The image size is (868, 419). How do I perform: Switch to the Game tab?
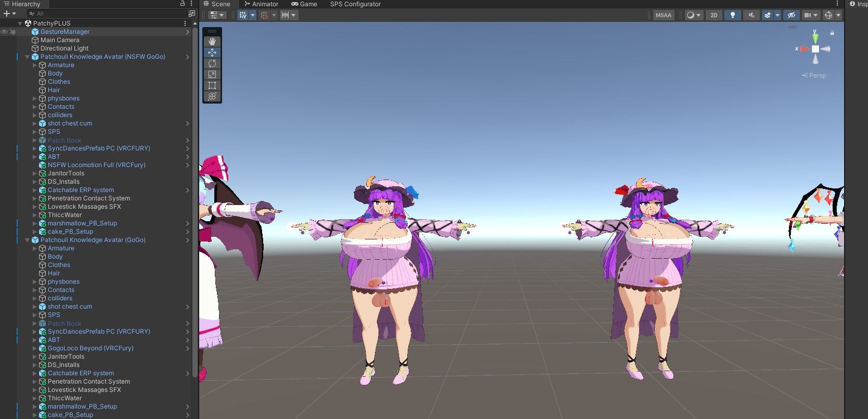(x=304, y=4)
